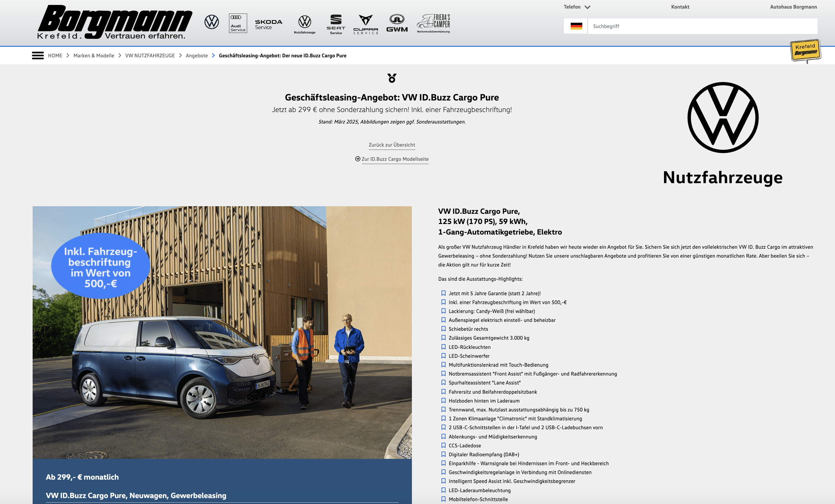Open the Autohaus Borgmann menu item
The height and width of the screenshot is (504, 835).
tap(793, 7)
